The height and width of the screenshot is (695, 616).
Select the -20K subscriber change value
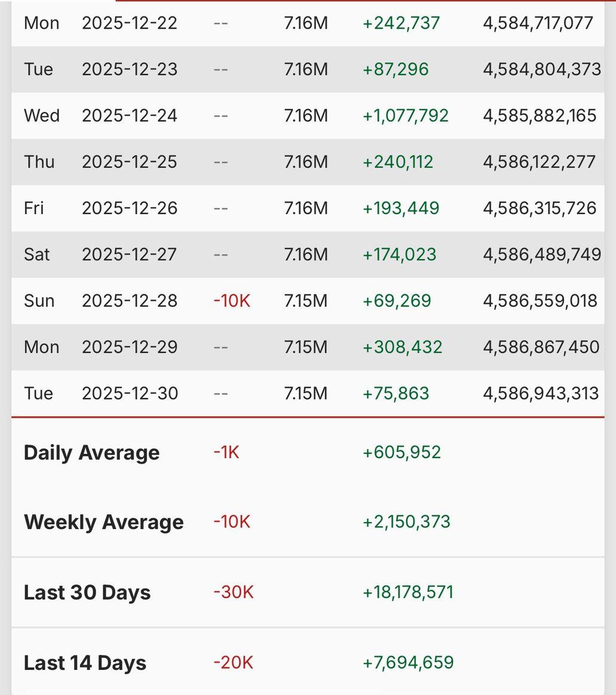pyautogui.click(x=233, y=663)
